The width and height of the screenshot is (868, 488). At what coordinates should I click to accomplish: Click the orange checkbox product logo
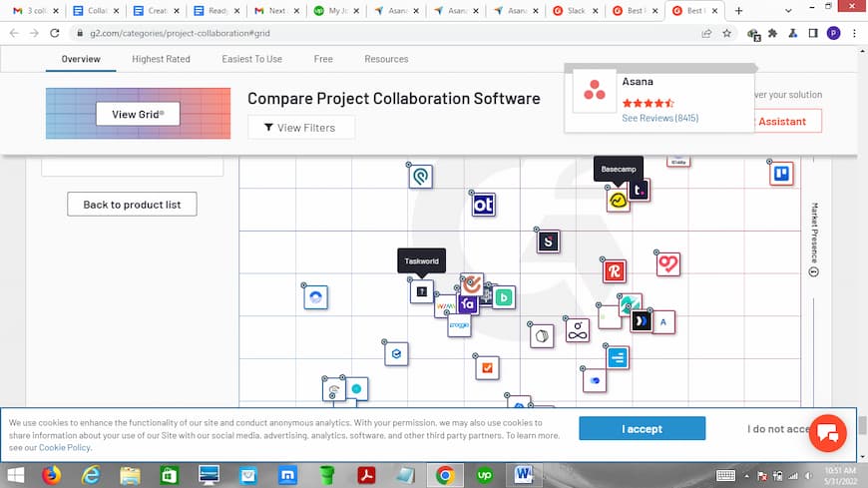click(x=487, y=368)
